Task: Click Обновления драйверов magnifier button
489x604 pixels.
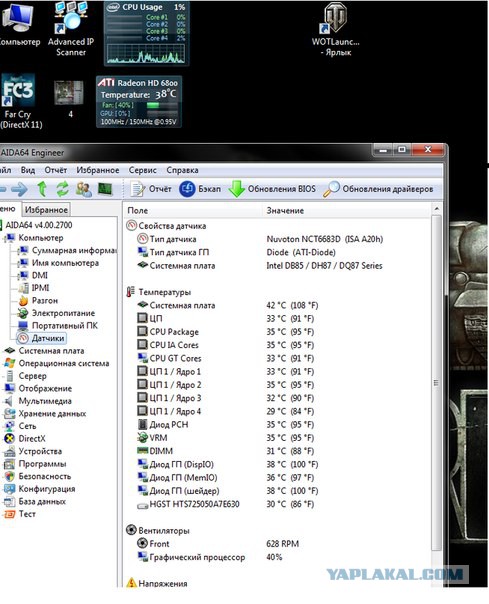Action: click(x=378, y=189)
